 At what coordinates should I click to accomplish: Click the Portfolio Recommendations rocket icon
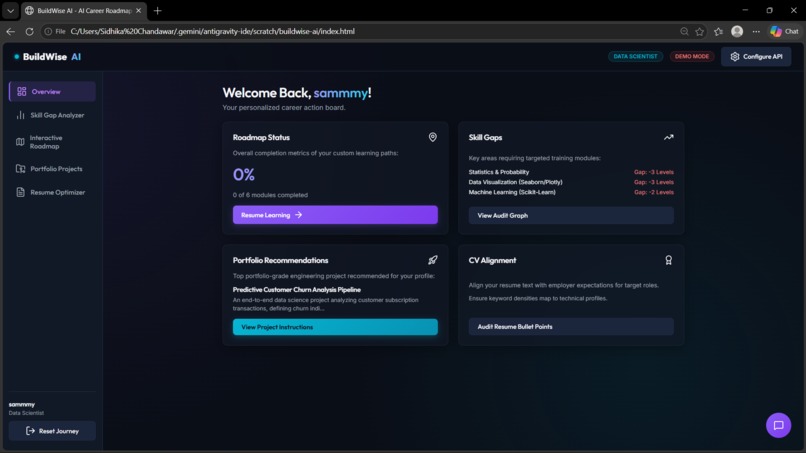click(433, 260)
